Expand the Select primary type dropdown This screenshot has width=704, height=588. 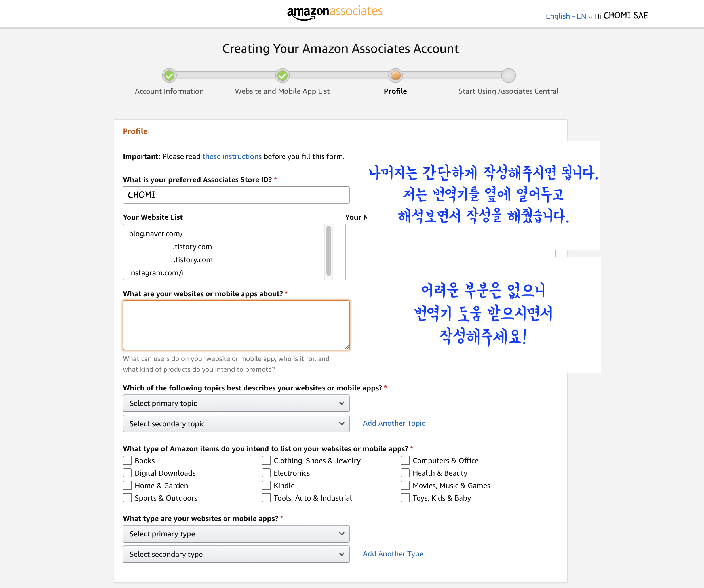[236, 534]
